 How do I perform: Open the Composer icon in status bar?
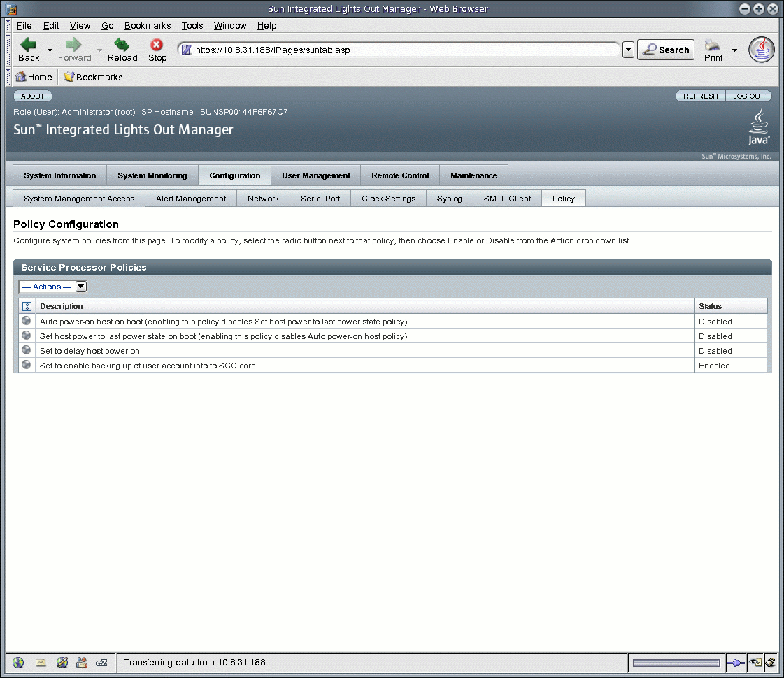click(x=62, y=663)
